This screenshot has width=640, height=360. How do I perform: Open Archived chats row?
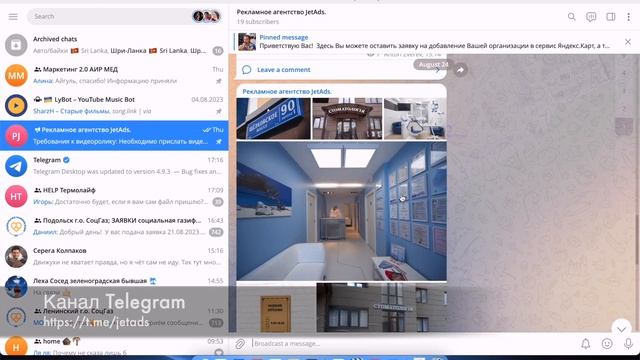114,45
